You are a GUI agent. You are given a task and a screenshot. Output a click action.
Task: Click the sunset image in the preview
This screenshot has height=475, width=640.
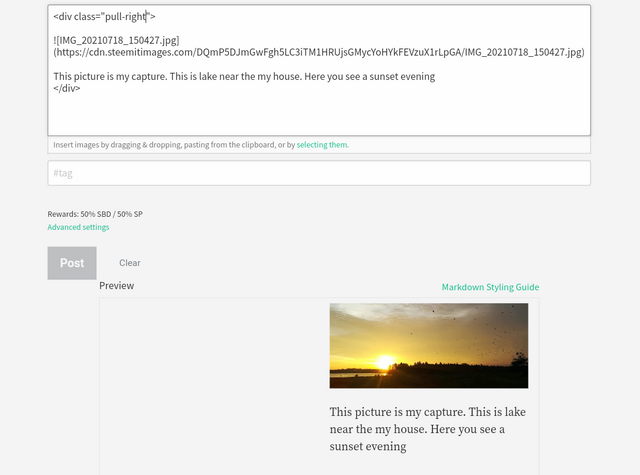429,346
